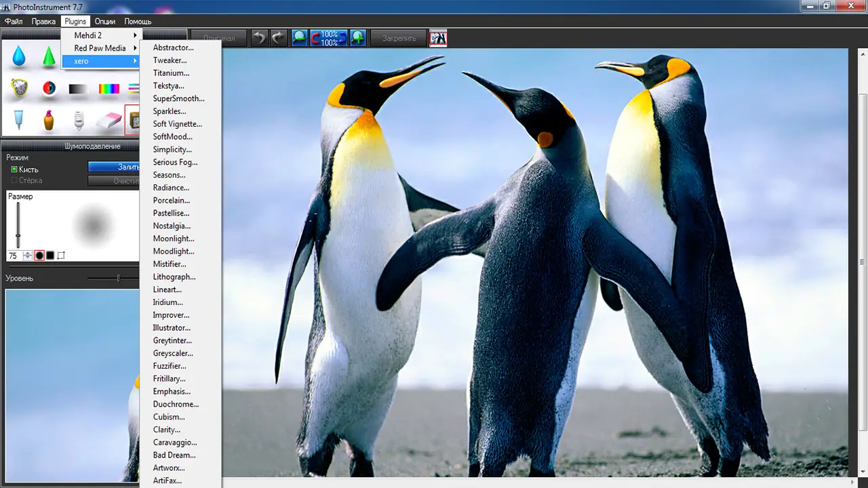Choose the melting clock liquify tool
The image size is (868, 488).
(20, 88)
